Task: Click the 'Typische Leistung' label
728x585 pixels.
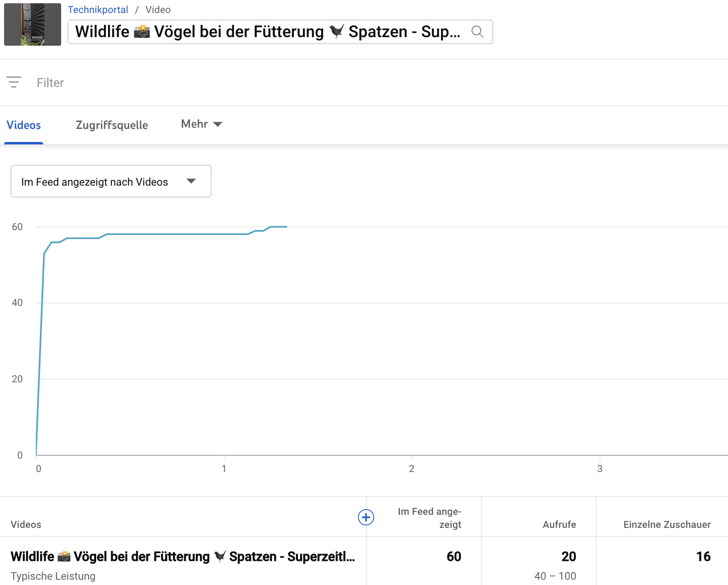Action: (53, 576)
